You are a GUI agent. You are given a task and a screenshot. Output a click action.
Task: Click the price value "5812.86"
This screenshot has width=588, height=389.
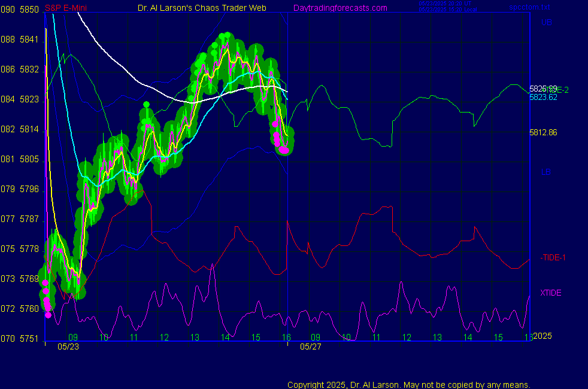pos(543,132)
